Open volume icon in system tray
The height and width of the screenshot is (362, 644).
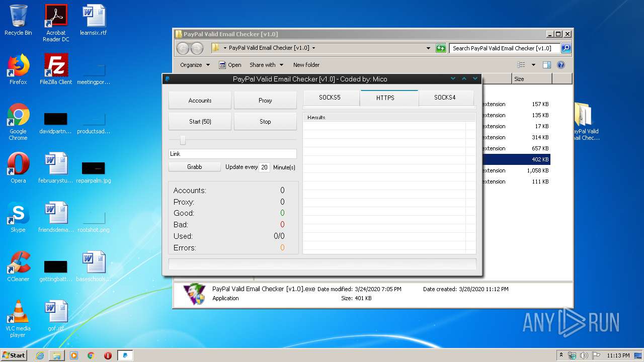pos(584,355)
